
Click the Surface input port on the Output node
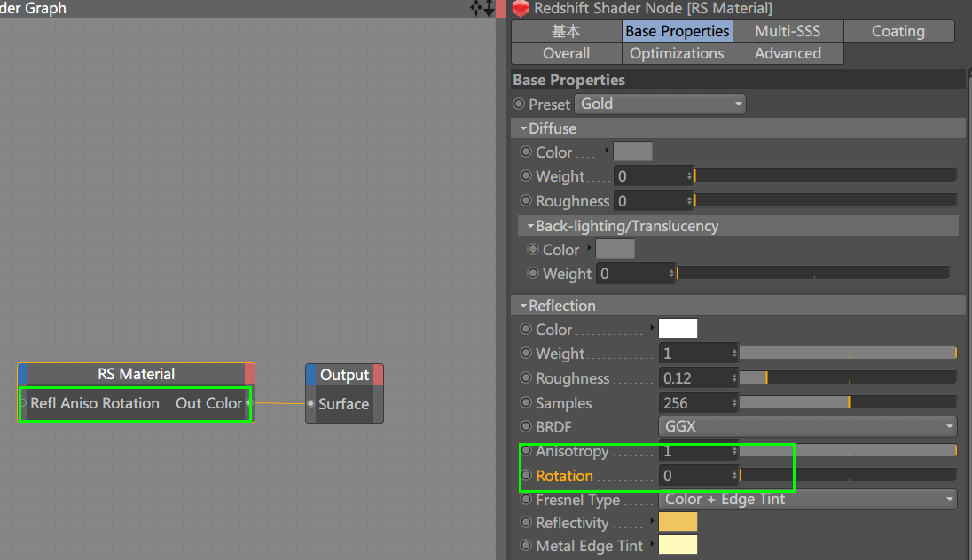pyautogui.click(x=310, y=404)
